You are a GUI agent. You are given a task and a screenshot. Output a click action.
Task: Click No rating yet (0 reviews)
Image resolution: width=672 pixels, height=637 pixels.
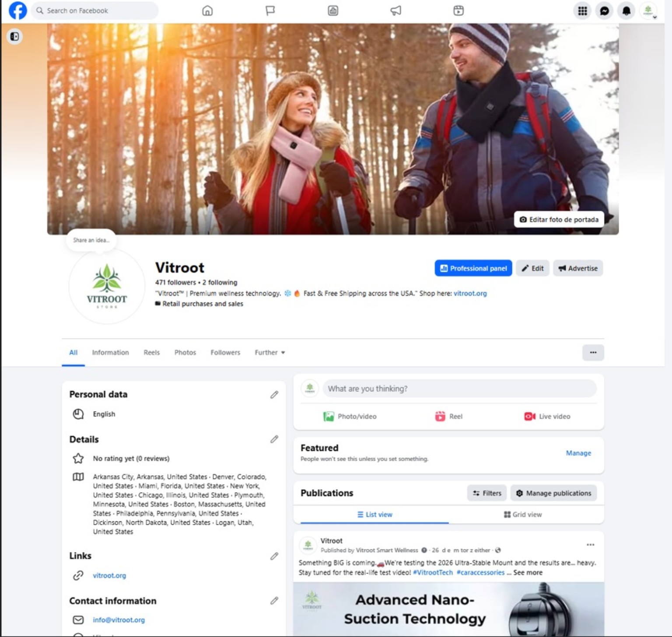131,458
